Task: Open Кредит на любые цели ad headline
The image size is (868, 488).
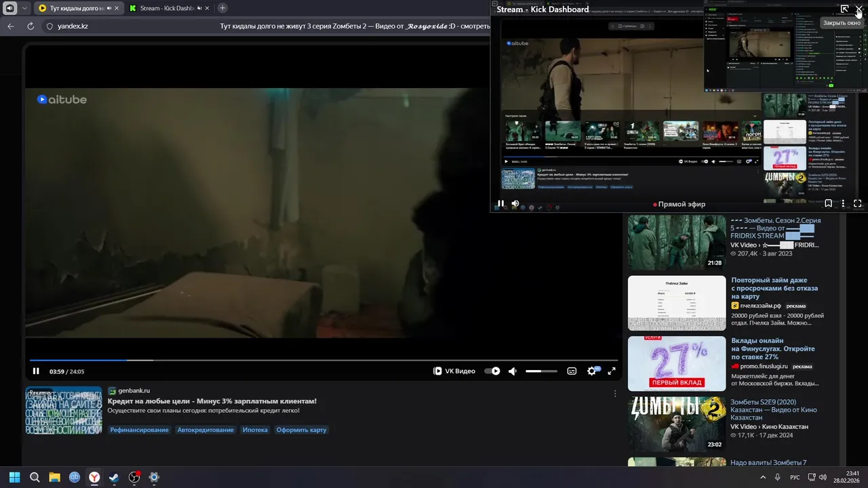Action: 212,401
